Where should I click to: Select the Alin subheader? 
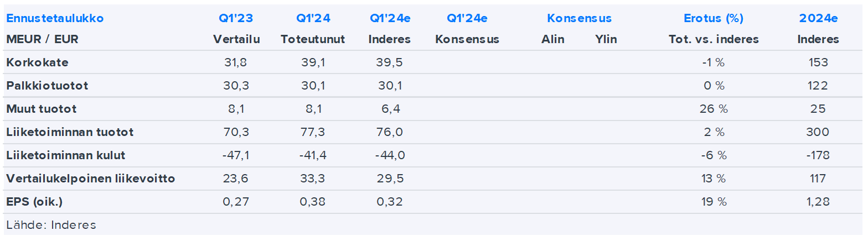552,39
